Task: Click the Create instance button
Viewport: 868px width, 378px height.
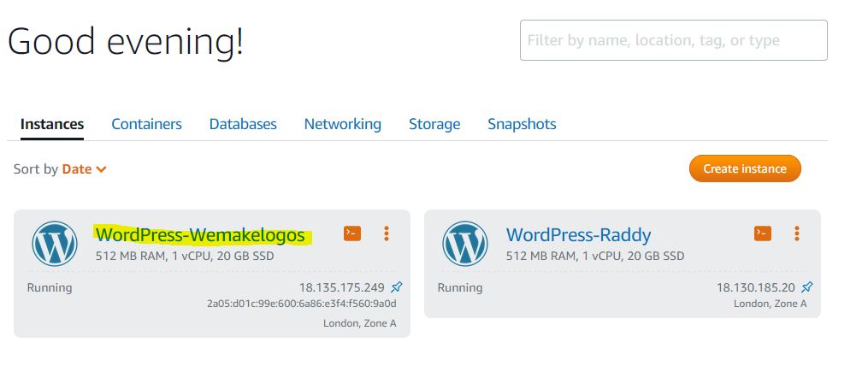Action: pyautogui.click(x=745, y=168)
